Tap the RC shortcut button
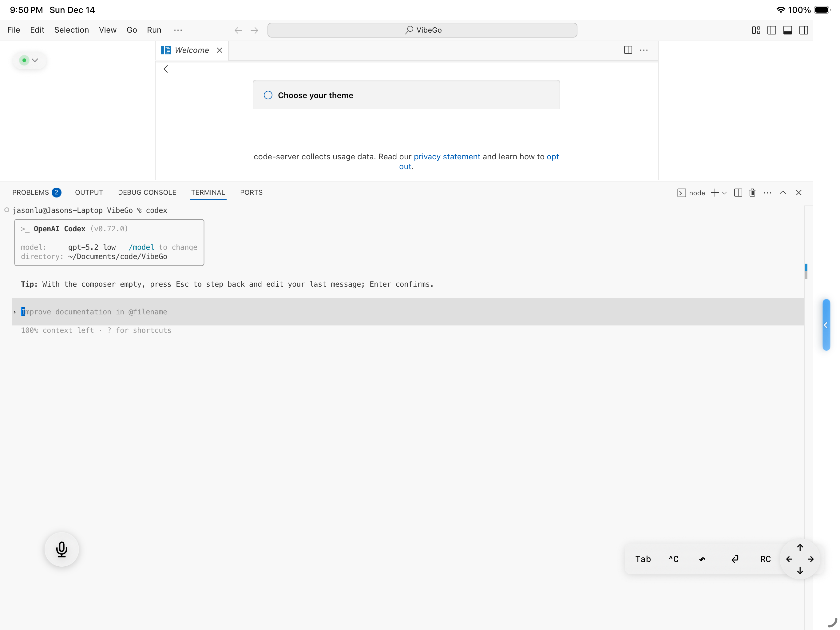The width and height of the screenshot is (840, 630). [765, 559]
